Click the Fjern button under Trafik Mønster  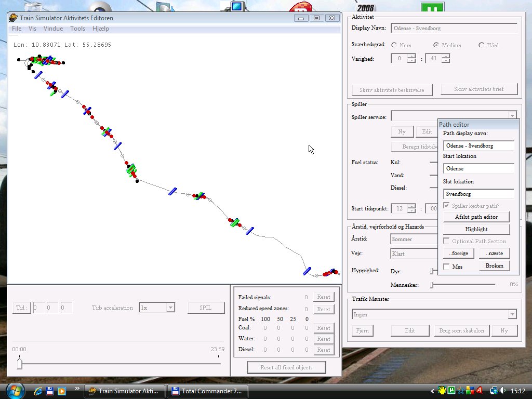(363, 330)
